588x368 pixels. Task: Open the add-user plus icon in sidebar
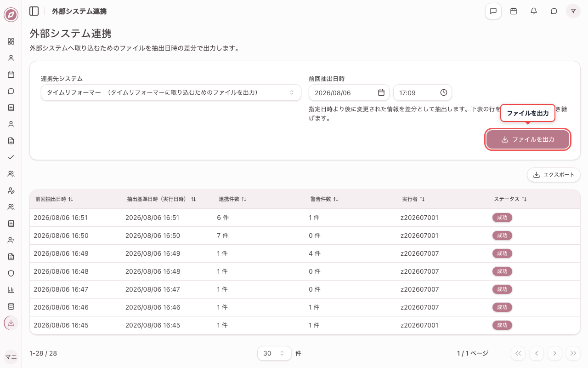pyautogui.click(x=11, y=240)
